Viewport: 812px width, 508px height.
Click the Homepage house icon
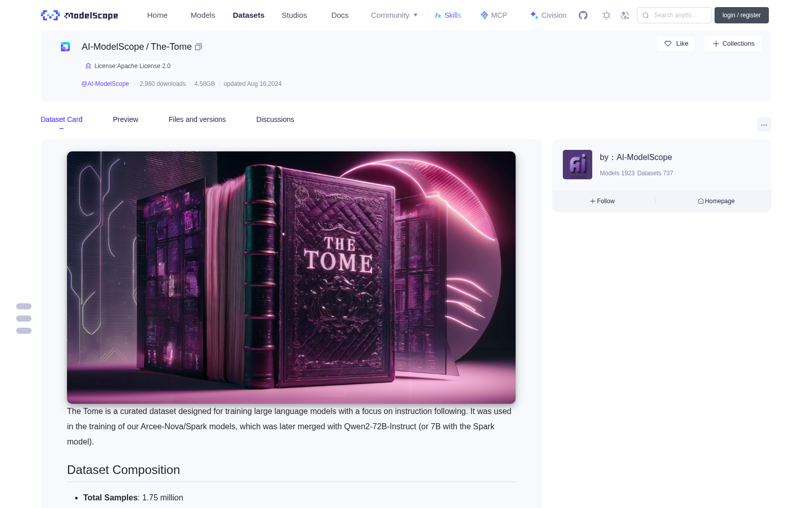701,201
